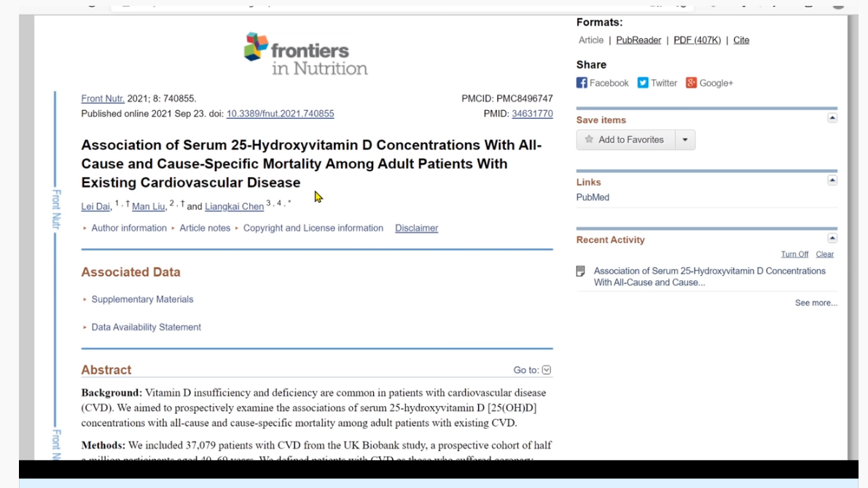Click the Frontiers in Nutrition logo

point(305,54)
